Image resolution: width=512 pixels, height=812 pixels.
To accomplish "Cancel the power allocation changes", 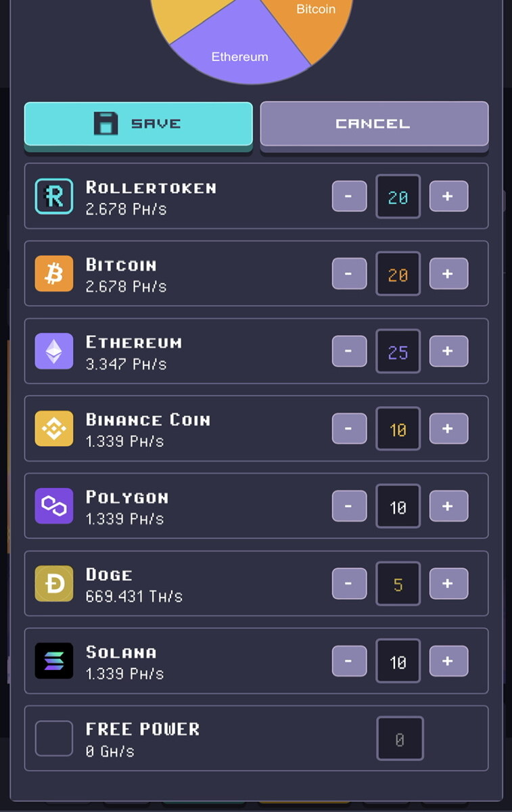I will (374, 124).
